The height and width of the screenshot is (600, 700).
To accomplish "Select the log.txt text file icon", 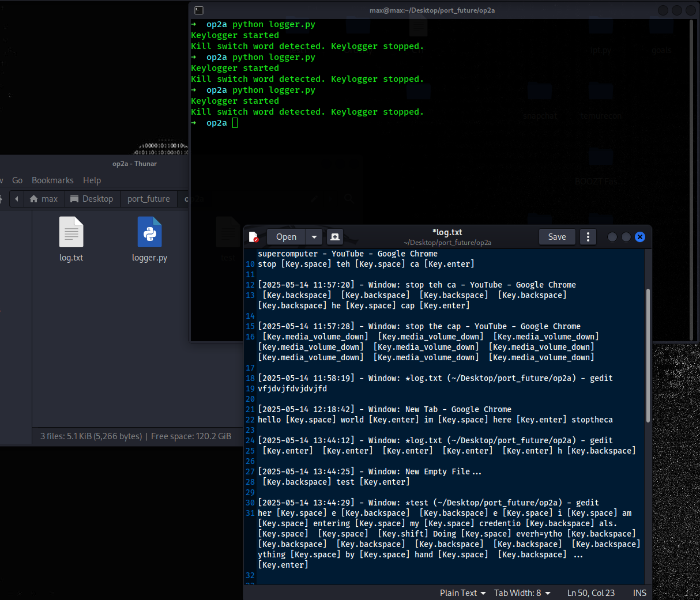I will point(71,232).
